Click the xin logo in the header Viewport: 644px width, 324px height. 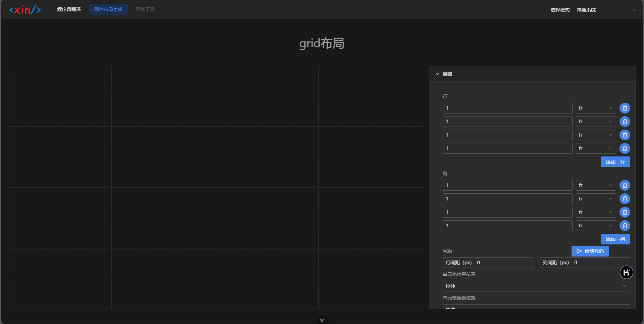click(x=25, y=10)
